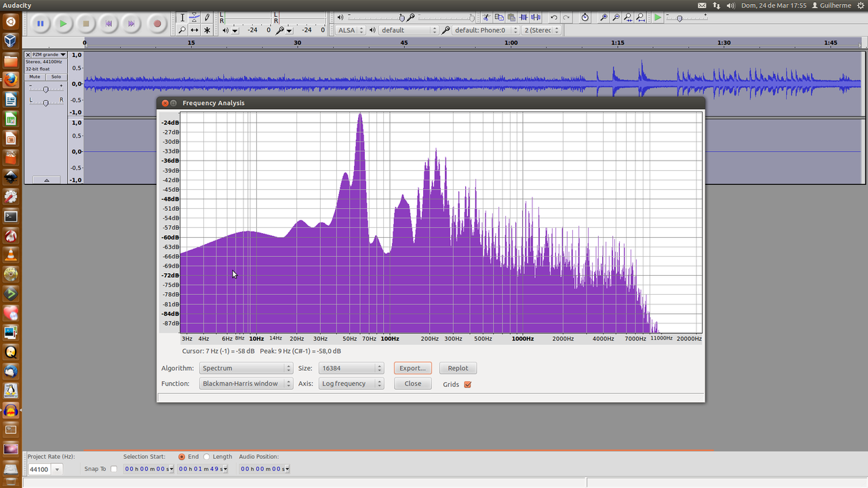Open the ALSA audio host dropdown
The image size is (868, 488).
coord(351,30)
